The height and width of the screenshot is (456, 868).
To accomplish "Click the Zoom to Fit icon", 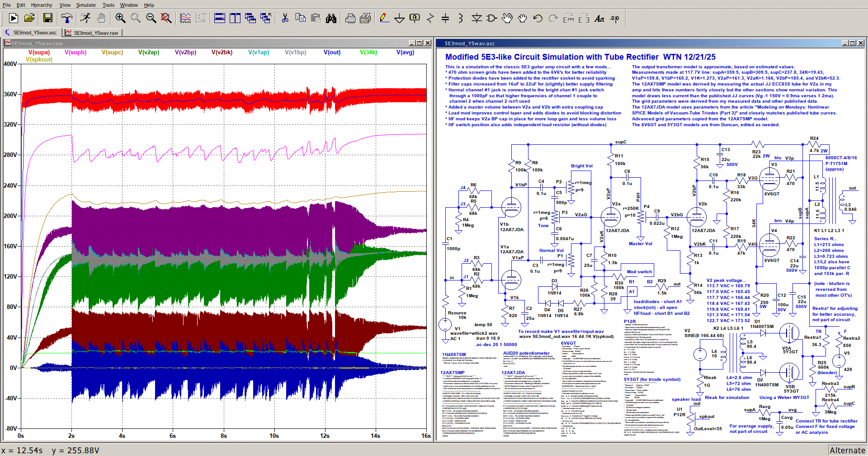I will pyautogui.click(x=166, y=18).
